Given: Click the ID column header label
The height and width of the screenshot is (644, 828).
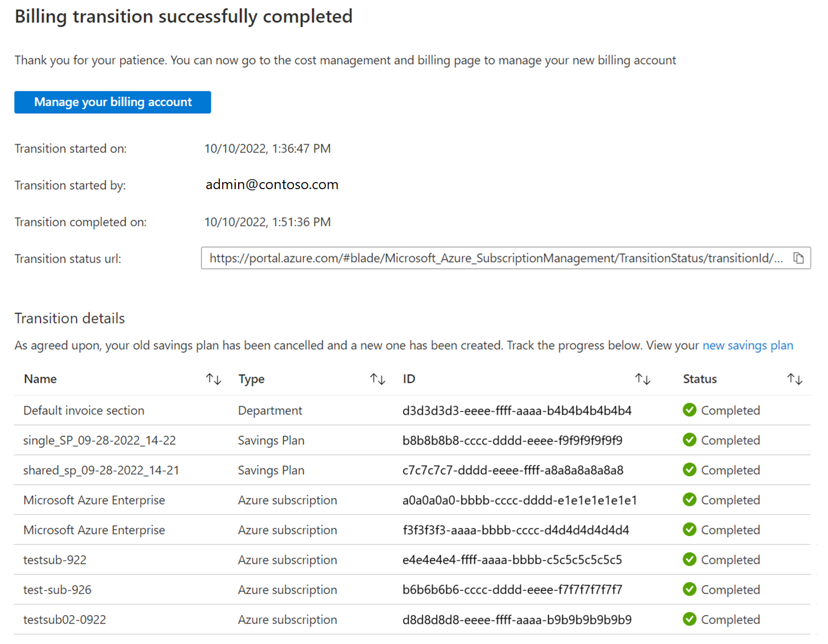Looking at the screenshot, I should [x=409, y=379].
